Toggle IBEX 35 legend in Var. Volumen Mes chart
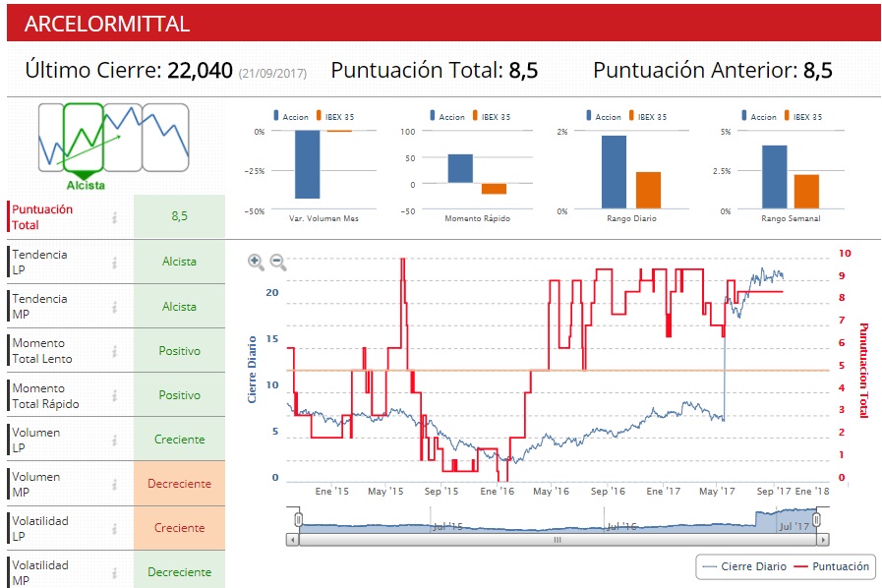The image size is (882, 588). click(x=335, y=116)
